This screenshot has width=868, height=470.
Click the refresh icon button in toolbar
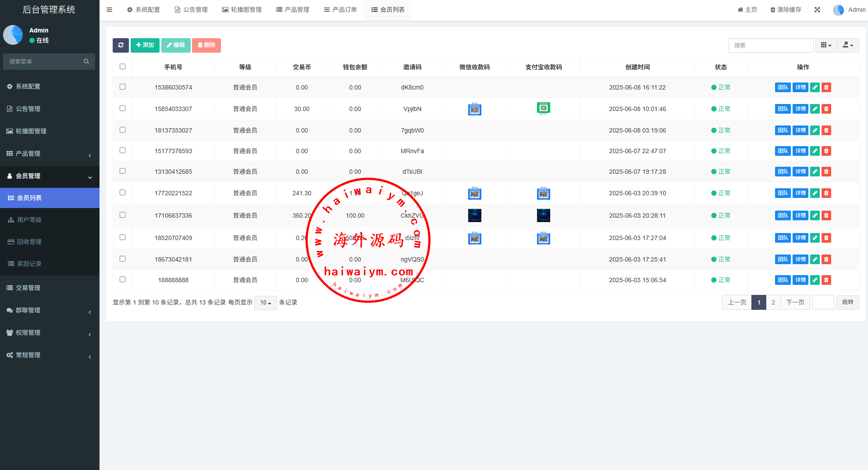121,45
